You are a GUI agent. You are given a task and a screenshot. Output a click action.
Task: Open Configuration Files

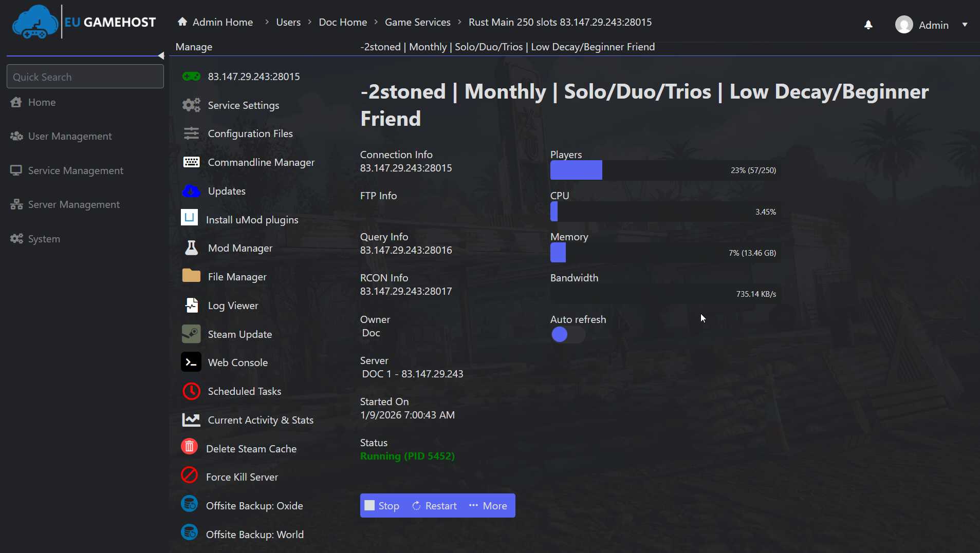click(x=250, y=134)
